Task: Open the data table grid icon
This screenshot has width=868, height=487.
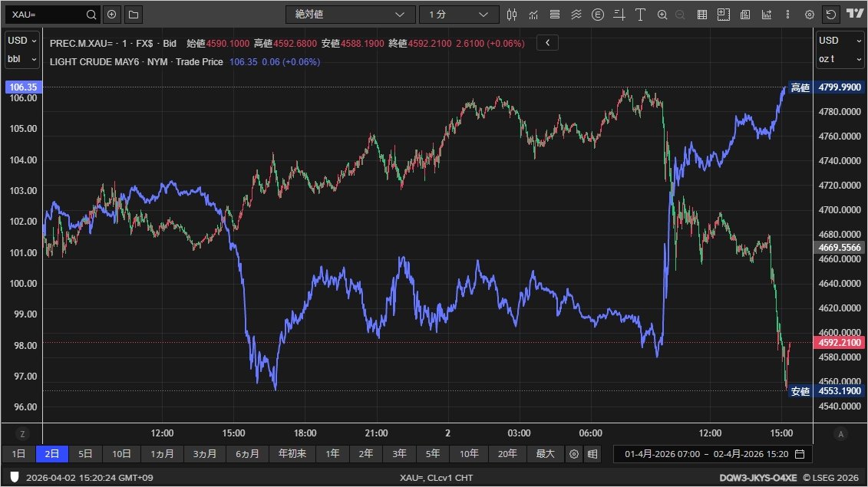Action: click(x=702, y=15)
